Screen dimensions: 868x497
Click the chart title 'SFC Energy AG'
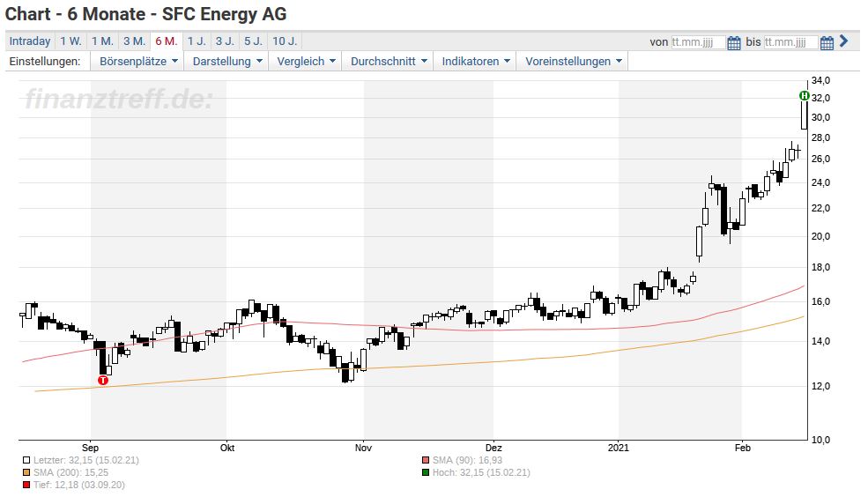[x=224, y=14]
